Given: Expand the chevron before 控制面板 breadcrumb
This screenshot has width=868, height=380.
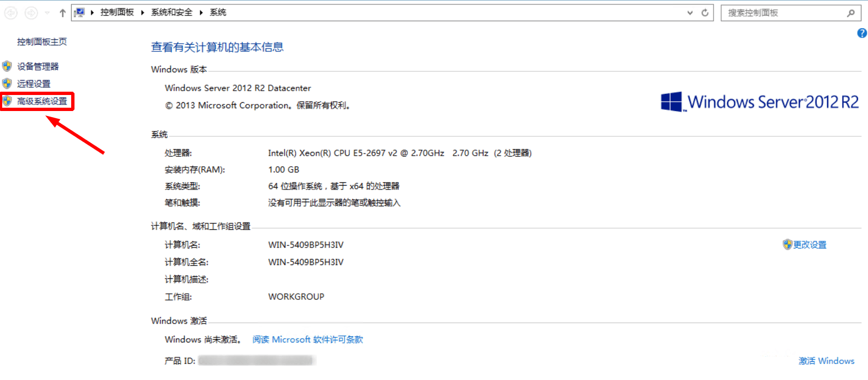Looking at the screenshot, I should pyautogui.click(x=92, y=12).
